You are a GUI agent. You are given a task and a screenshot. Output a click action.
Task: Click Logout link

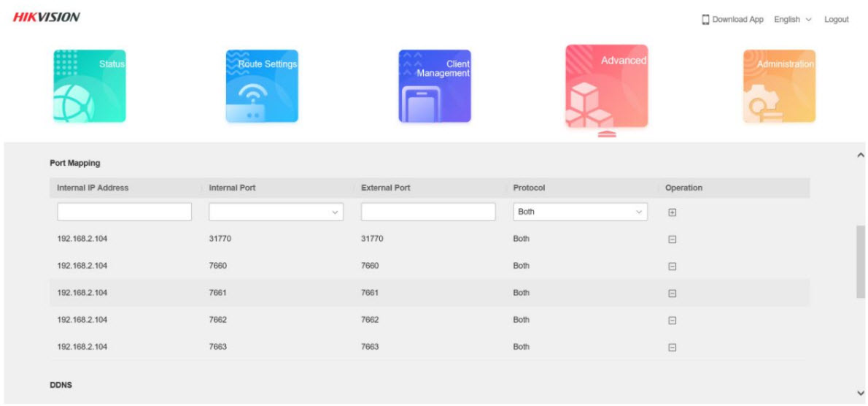pyautogui.click(x=836, y=20)
